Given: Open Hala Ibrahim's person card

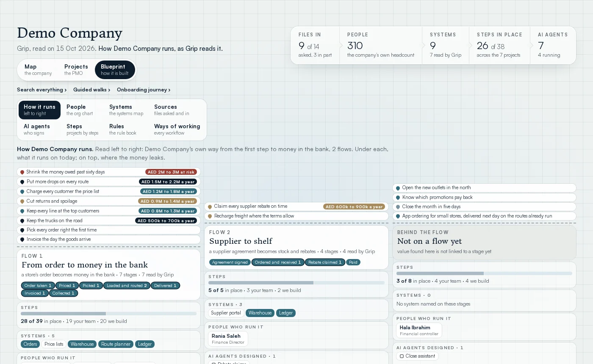Looking at the screenshot, I should 419,331.
